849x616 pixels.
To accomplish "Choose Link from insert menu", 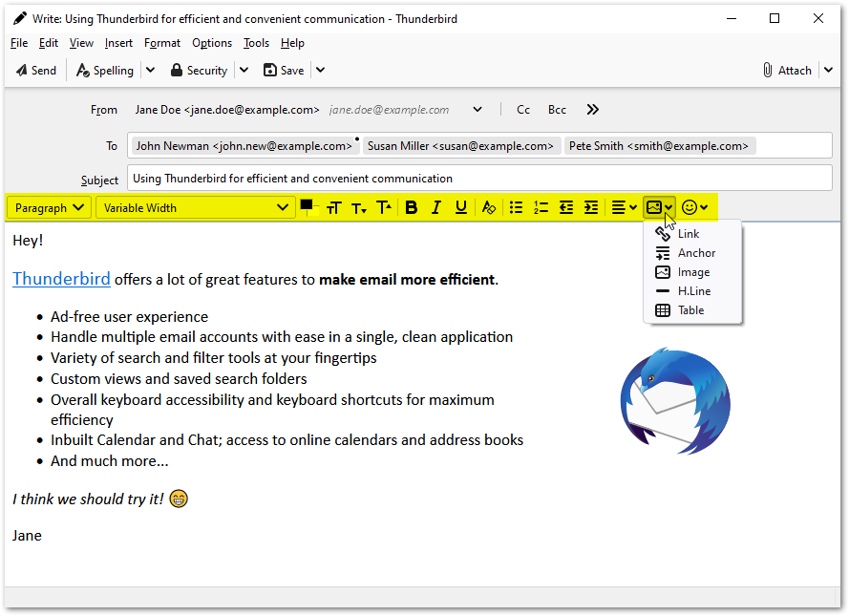I will click(692, 234).
